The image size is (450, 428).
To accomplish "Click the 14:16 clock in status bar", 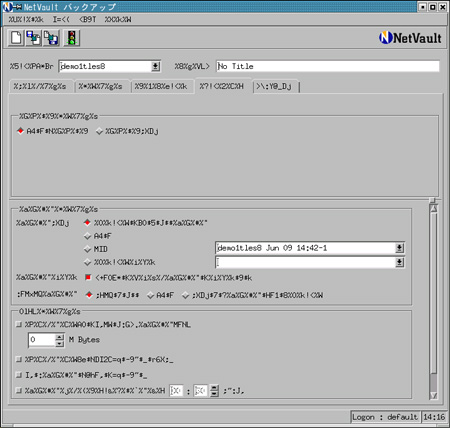I will pyautogui.click(x=434, y=417).
